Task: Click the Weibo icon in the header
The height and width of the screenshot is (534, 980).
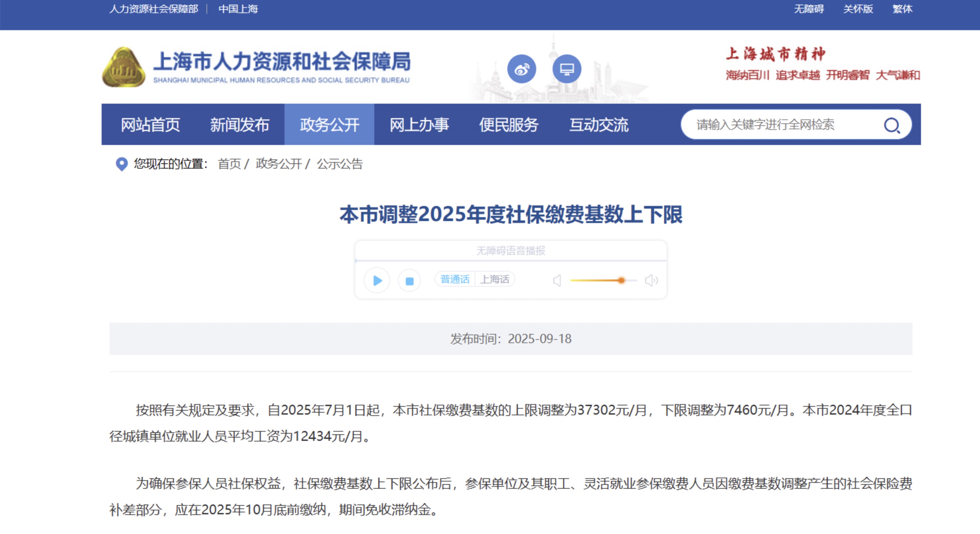Action: [x=521, y=69]
